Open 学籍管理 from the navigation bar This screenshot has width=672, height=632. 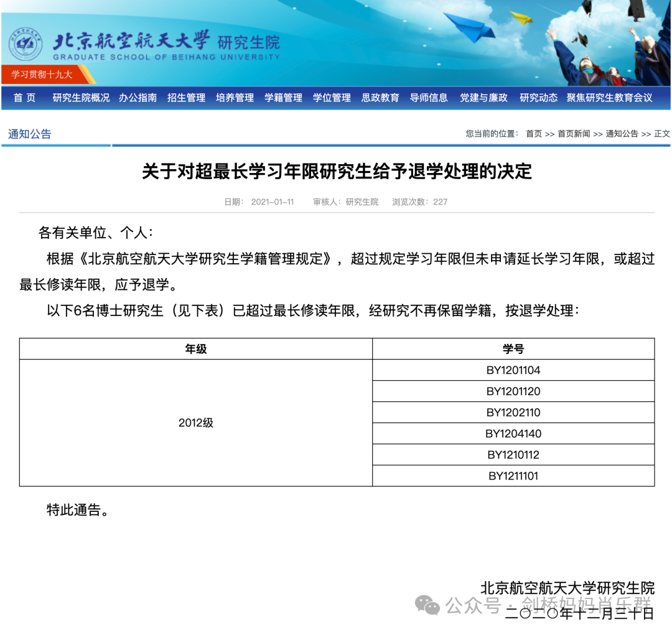pos(282,98)
